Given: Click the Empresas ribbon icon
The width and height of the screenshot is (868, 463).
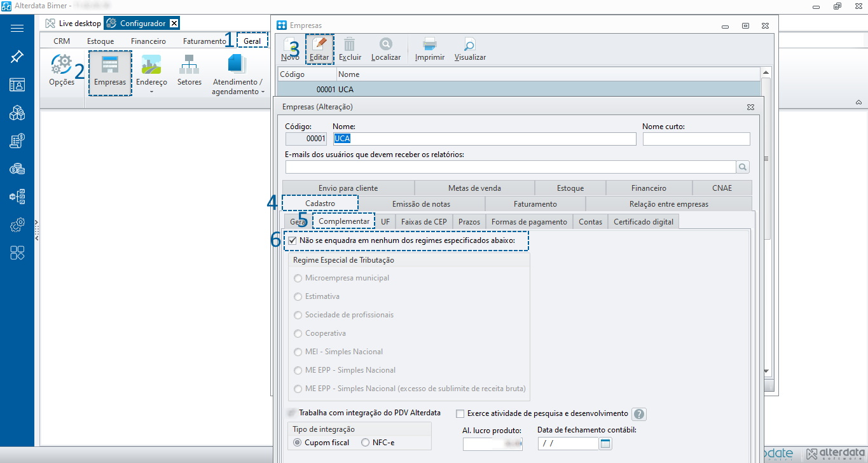Looking at the screenshot, I should tap(110, 65).
